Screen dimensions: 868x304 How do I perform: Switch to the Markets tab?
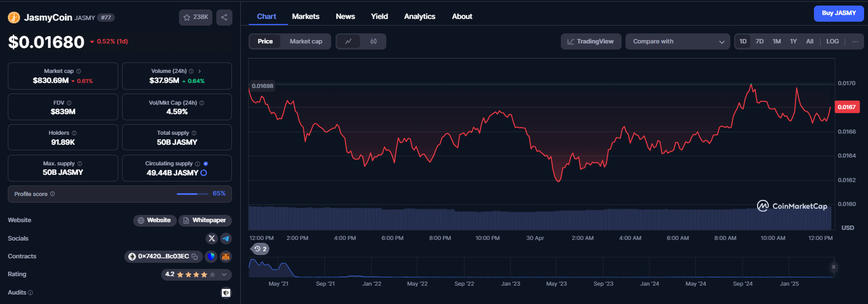point(306,16)
